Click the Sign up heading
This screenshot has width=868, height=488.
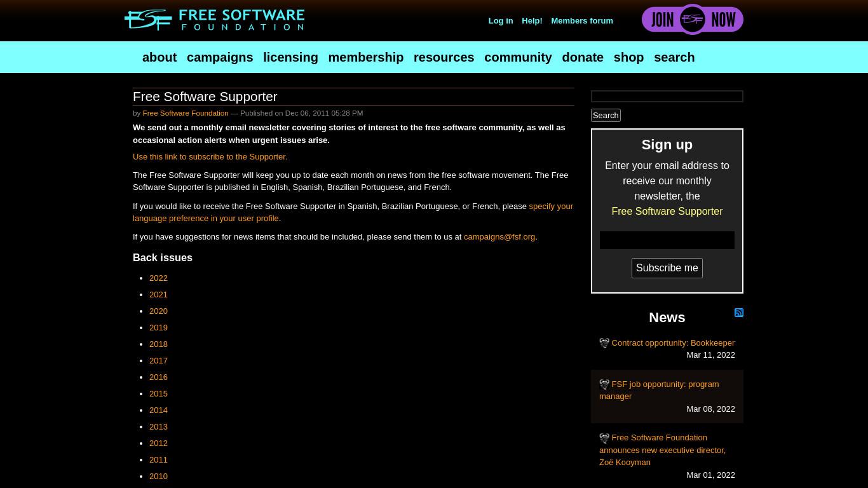pos(667,144)
